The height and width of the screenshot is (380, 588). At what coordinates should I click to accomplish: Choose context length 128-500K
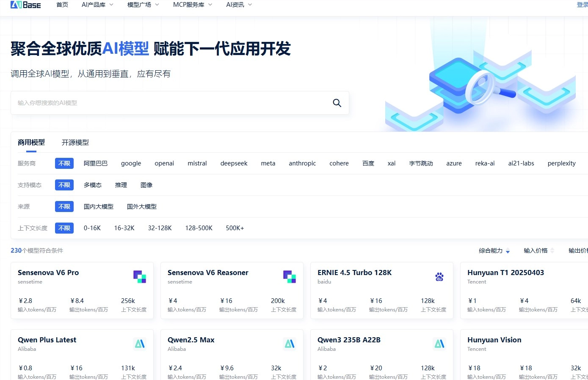point(199,228)
